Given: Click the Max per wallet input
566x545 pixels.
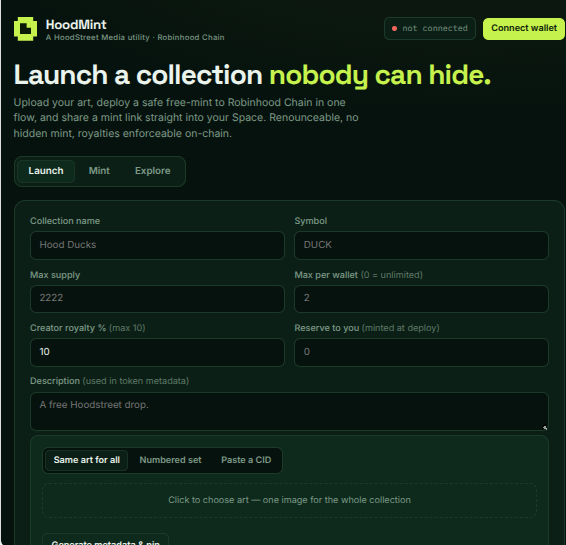Looking at the screenshot, I should pyautogui.click(x=421, y=298).
